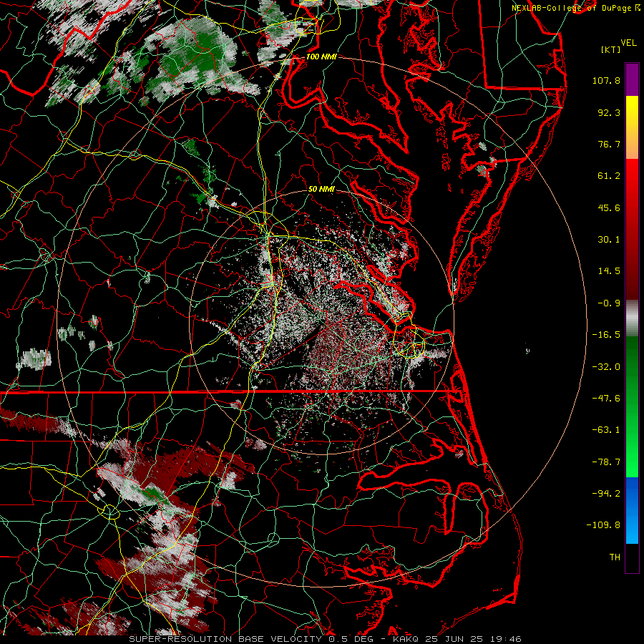Click the -109.8 velocity scale value
The width and height of the screenshot is (644, 644).
pos(603,525)
